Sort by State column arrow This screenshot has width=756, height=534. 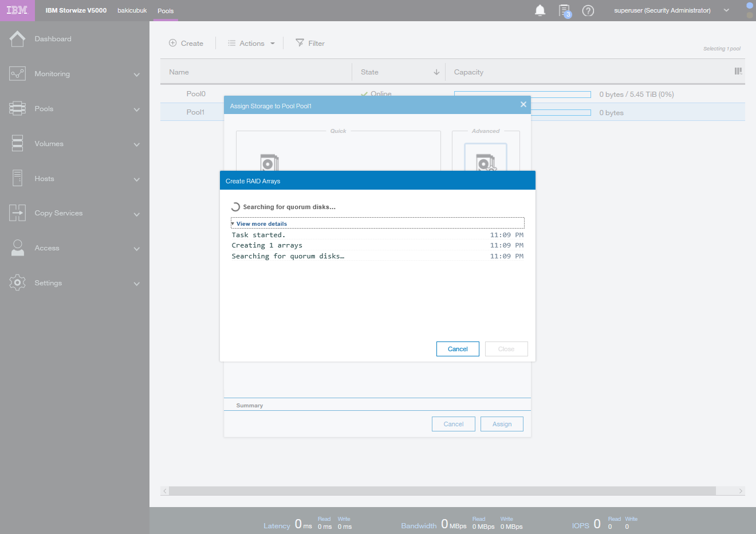[x=436, y=72]
